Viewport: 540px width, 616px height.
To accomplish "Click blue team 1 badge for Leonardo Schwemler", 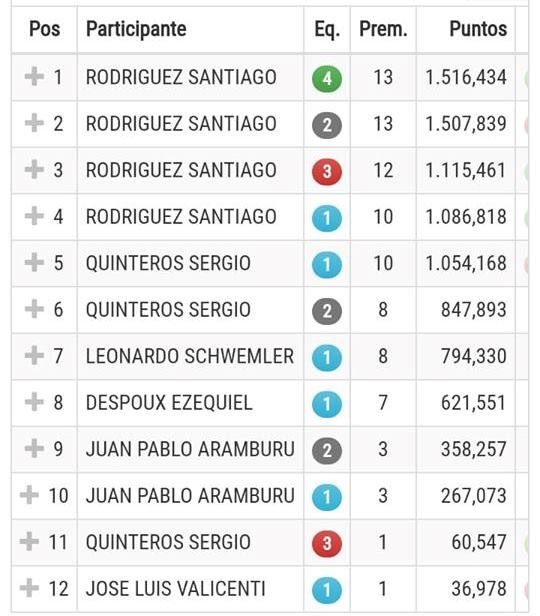I will coord(327,358).
